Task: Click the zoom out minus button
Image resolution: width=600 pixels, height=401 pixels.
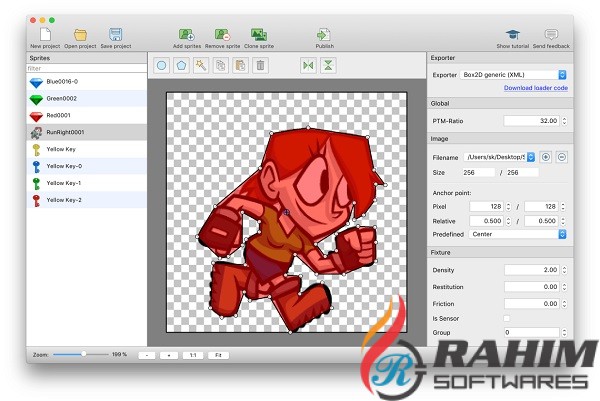Action: click(147, 355)
